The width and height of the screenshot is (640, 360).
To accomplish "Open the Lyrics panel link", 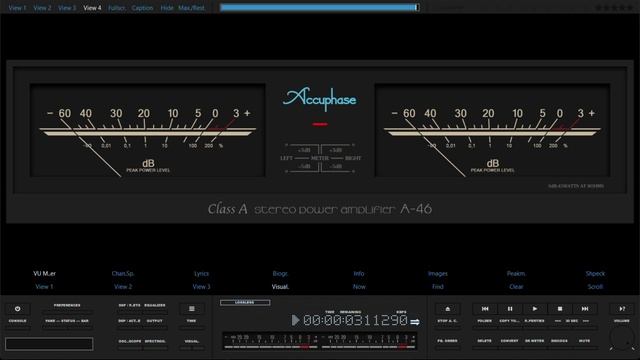I will point(201,273).
